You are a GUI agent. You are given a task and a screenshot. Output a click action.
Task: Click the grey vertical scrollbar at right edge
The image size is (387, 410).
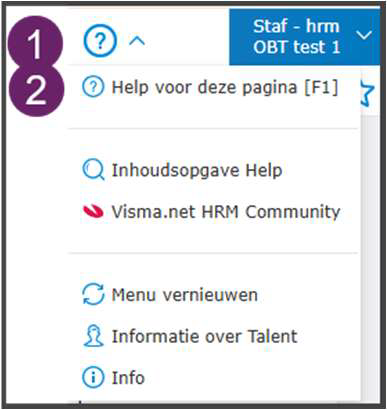pos(370,260)
